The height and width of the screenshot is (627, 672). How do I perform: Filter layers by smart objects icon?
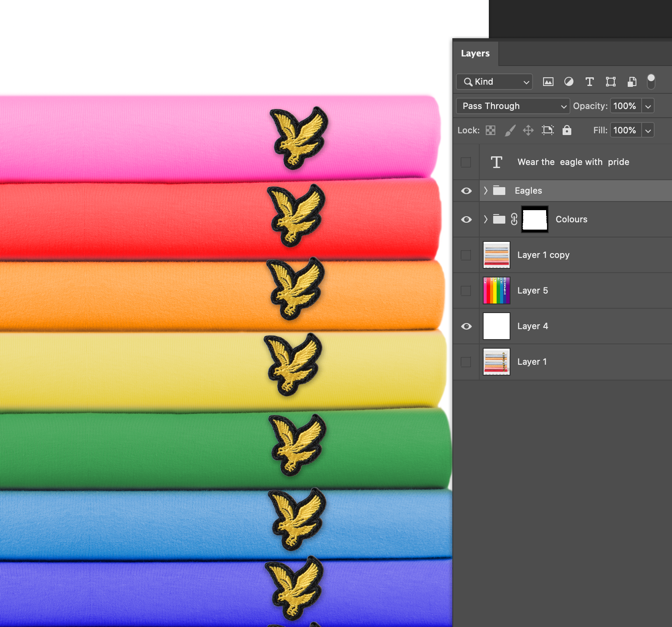coord(632,82)
